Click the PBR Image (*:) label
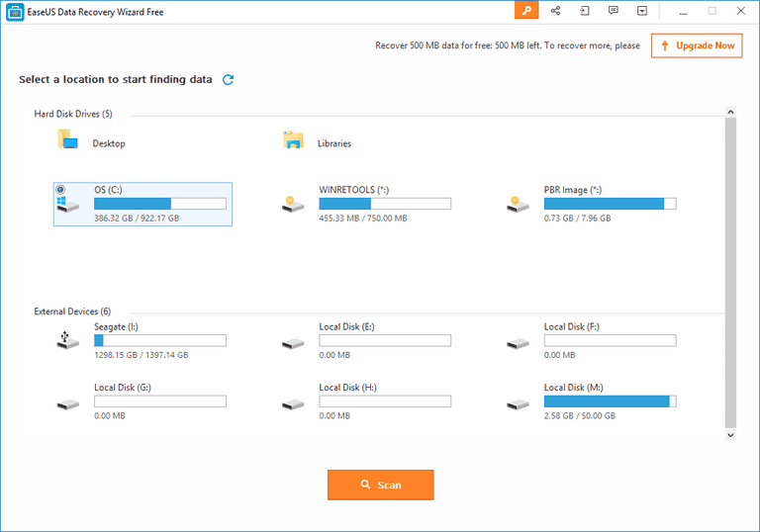The width and height of the screenshot is (760, 532). tap(573, 190)
